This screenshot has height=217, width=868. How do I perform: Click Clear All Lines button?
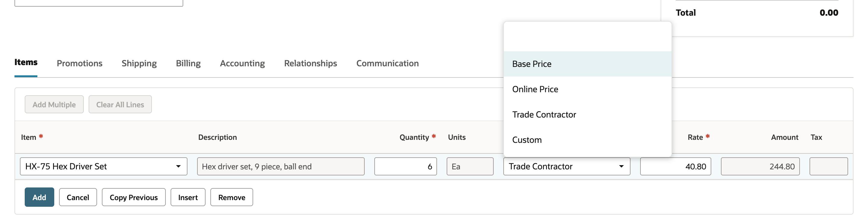click(120, 105)
